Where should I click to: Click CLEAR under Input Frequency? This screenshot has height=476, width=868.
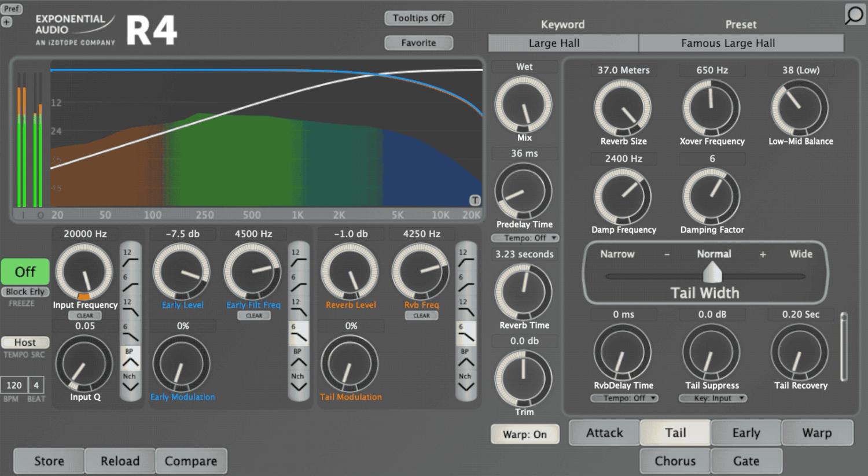pos(85,316)
